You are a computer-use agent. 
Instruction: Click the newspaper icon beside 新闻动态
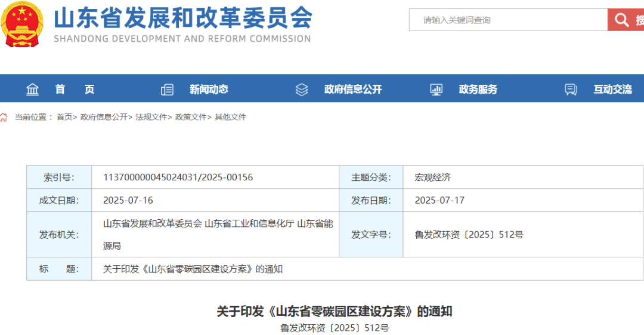point(167,90)
